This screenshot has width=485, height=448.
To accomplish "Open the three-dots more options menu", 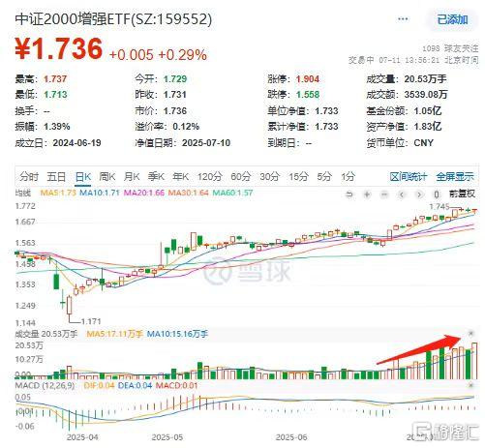I will click(403, 19).
